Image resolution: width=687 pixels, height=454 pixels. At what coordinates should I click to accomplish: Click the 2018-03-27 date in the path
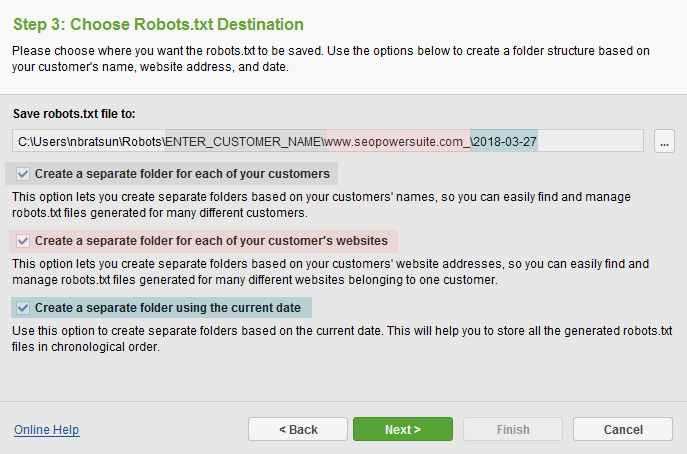click(505, 142)
